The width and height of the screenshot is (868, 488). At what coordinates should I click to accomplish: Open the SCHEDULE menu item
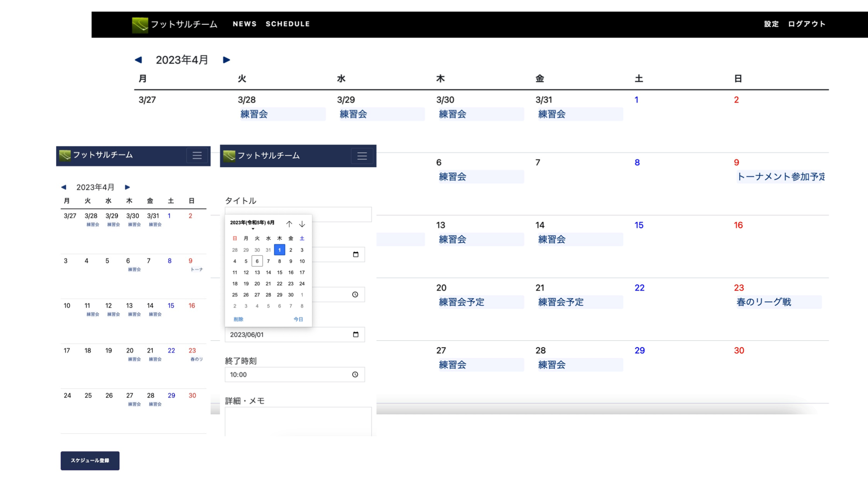pos(288,24)
